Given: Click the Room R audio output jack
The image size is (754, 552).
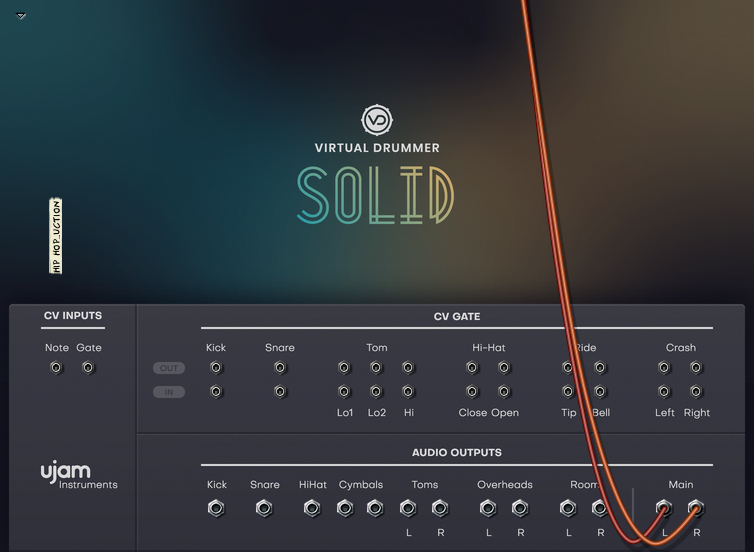Looking at the screenshot, I should coord(600,508).
